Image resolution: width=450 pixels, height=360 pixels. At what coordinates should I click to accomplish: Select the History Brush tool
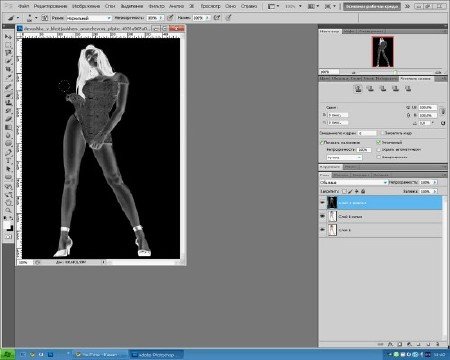pyautogui.click(x=8, y=111)
